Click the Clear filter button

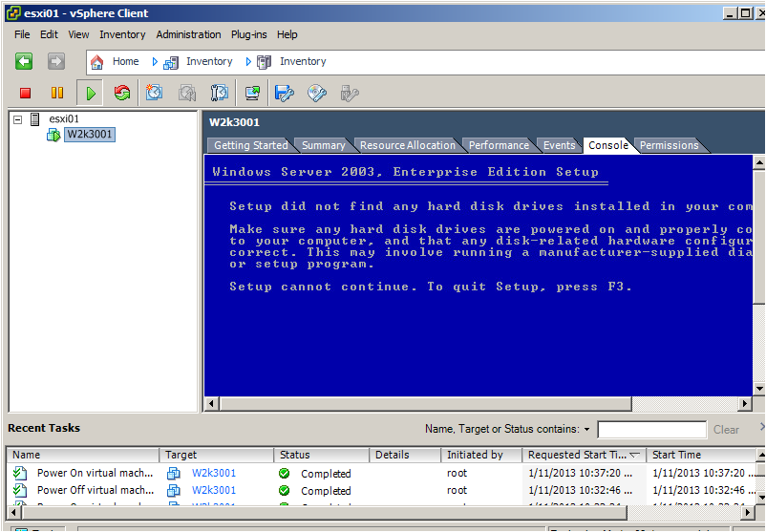tap(726, 430)
